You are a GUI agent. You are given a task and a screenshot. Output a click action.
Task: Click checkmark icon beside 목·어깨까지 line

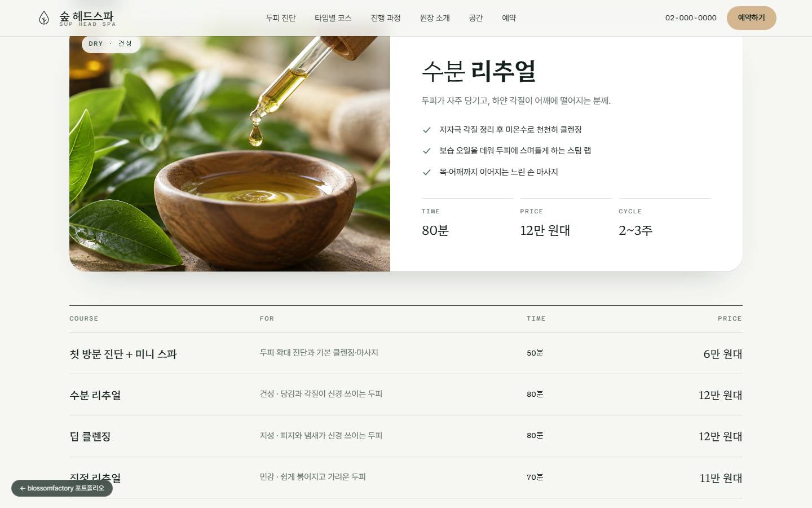point(427,172)
